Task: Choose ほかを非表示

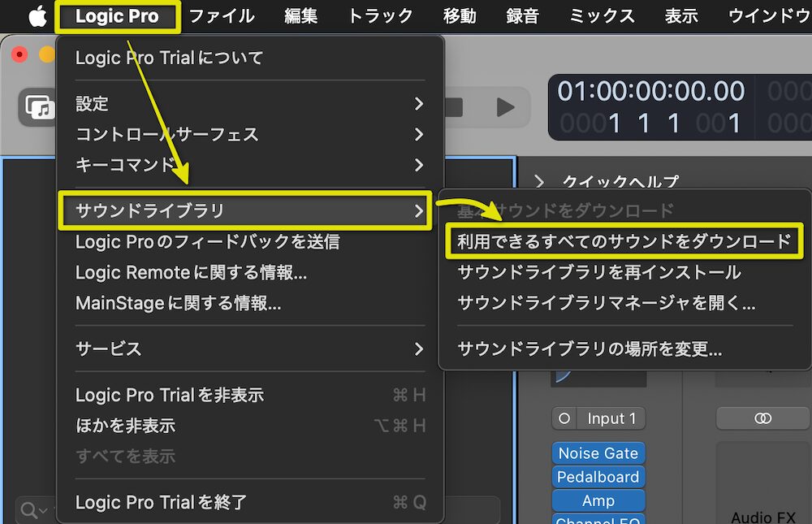Action: 250,426
